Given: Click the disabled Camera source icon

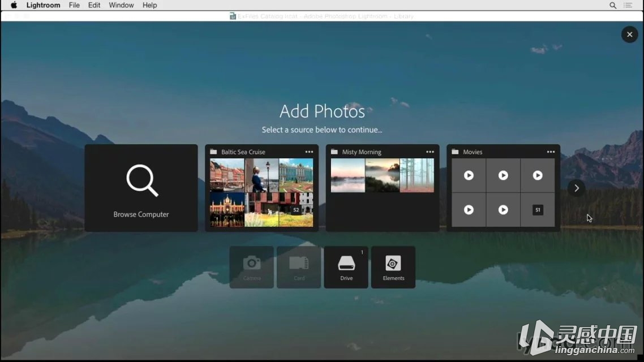Looking at the screenshot, I should [x=252, y=267].
